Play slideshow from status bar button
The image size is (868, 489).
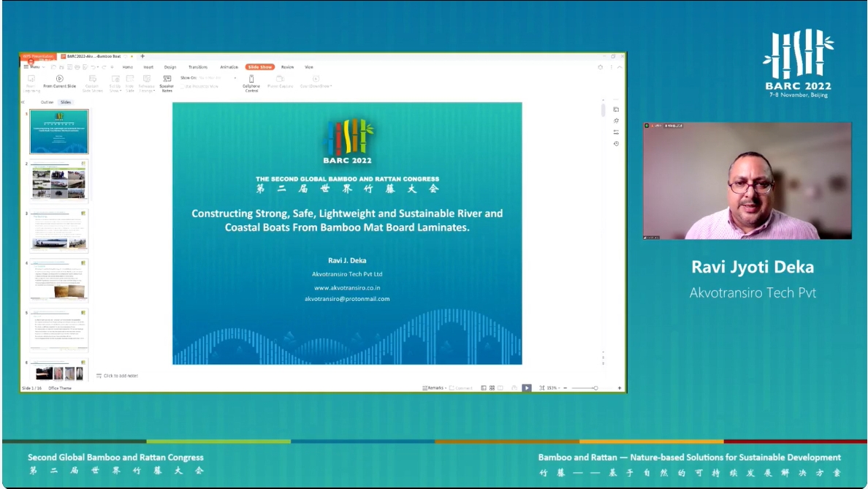[527, 388]
